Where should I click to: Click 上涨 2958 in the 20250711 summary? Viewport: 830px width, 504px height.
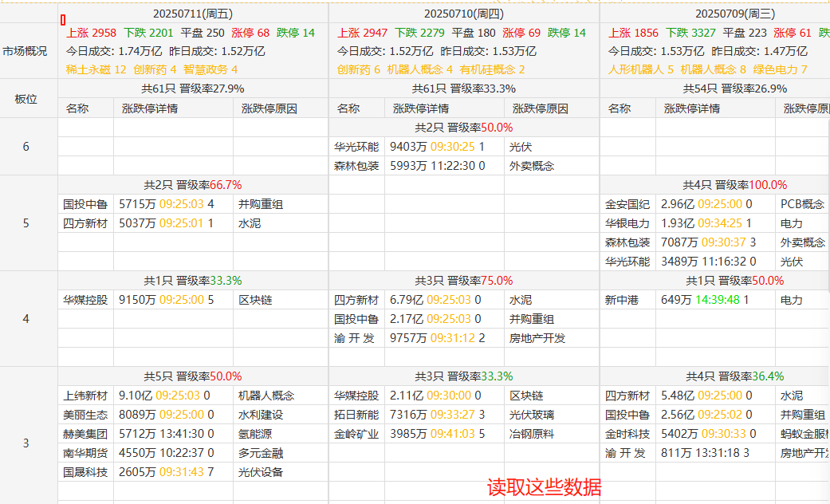point(91,33)
